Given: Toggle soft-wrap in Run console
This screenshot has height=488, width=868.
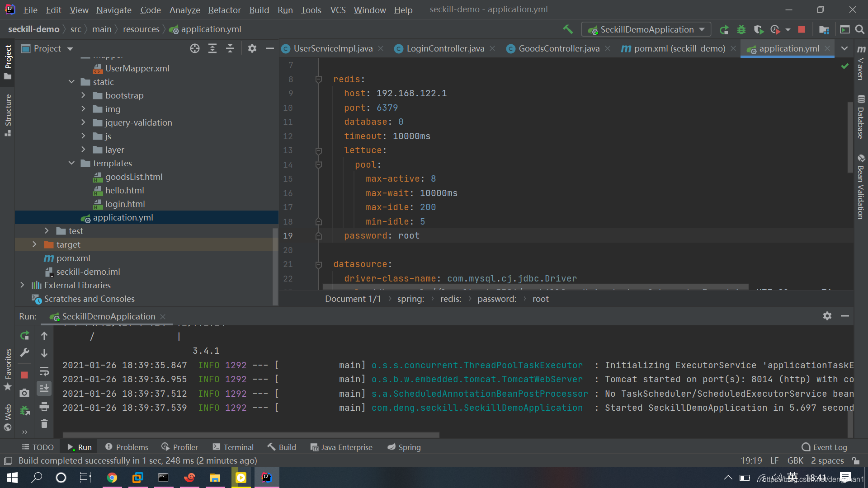Looking at the screenshot, I should 44,371.
